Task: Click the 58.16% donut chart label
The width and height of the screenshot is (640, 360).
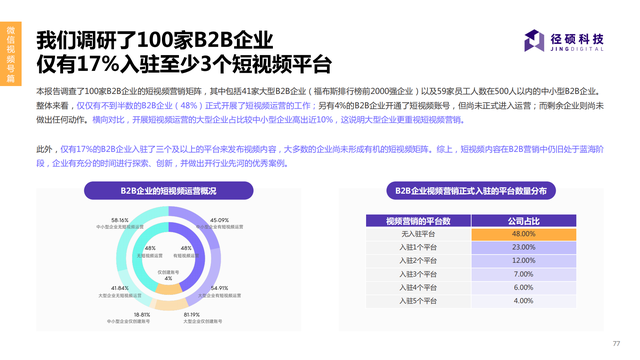Action: [120, 220]
